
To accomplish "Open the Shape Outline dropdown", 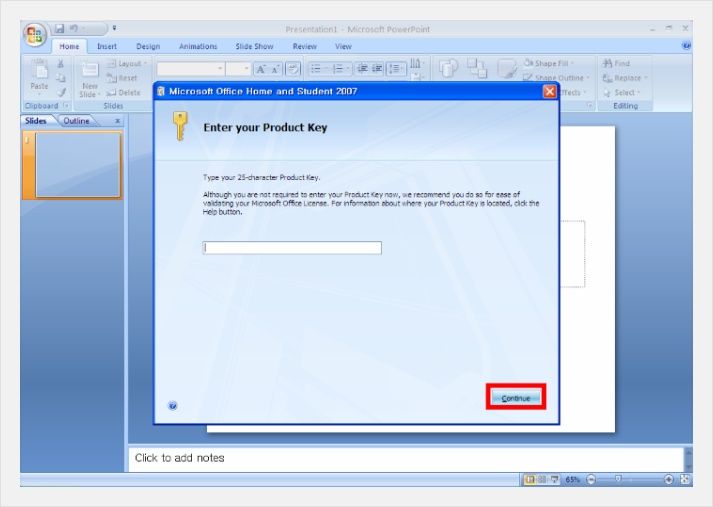I will click(556, 78).
